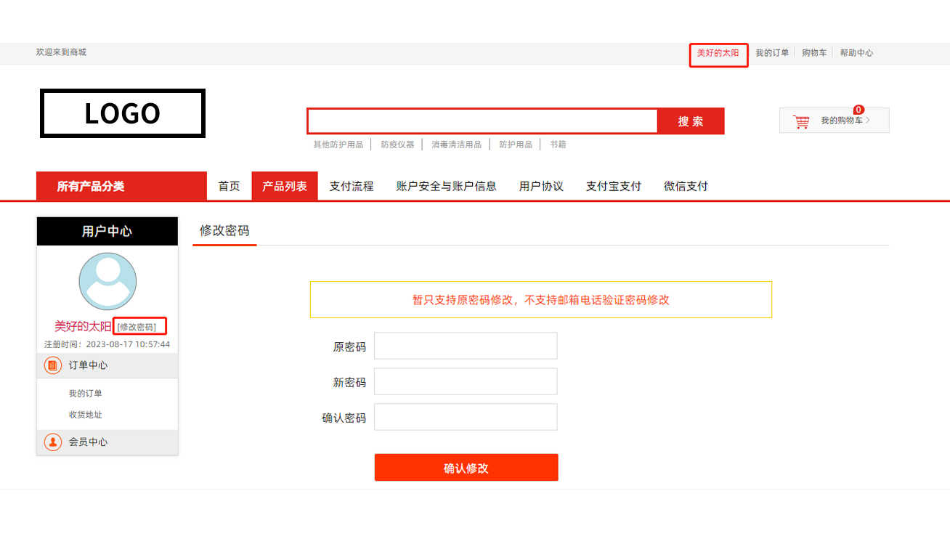Focus the 原密码 input field
Viewport: 950px width, 560px height.
pyautogui.click(x=466, y=346)
